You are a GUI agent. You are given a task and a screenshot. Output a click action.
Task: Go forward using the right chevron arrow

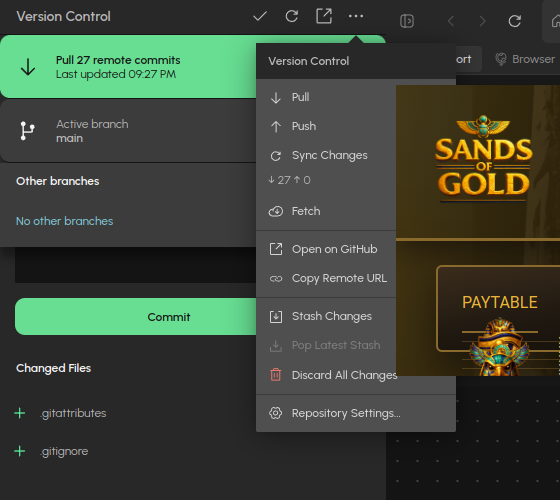(x=482, y=21)
